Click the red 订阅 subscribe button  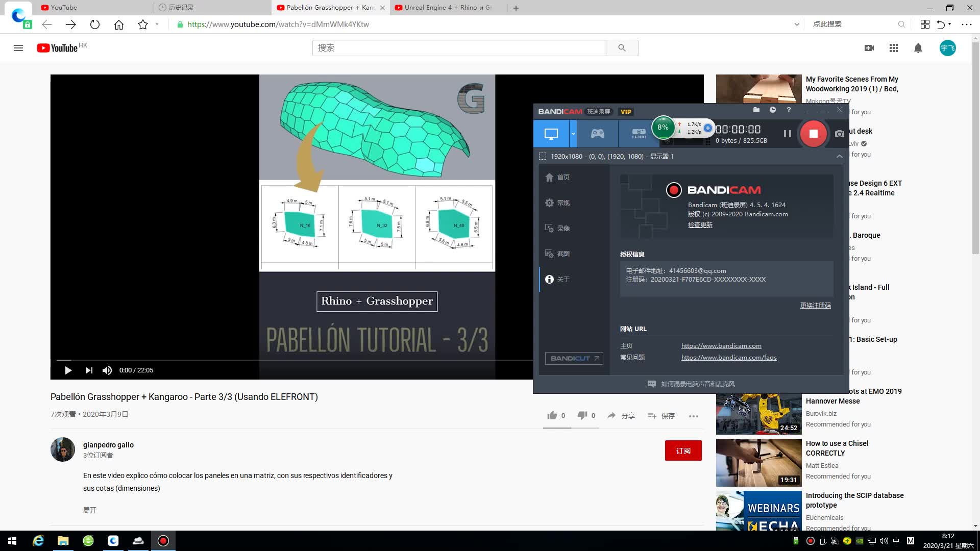click(x=683, y=450)
